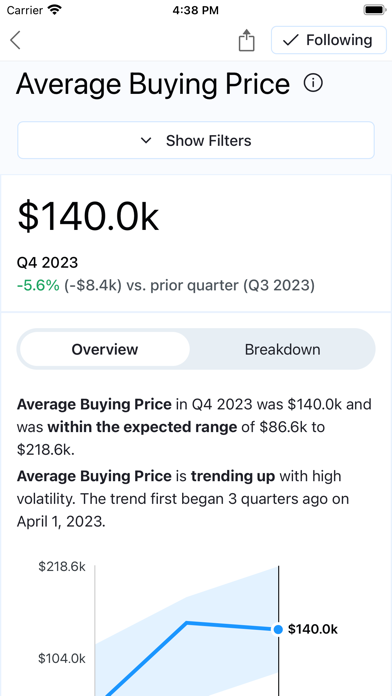Open the share sheet icon

(x=246, y=40)
